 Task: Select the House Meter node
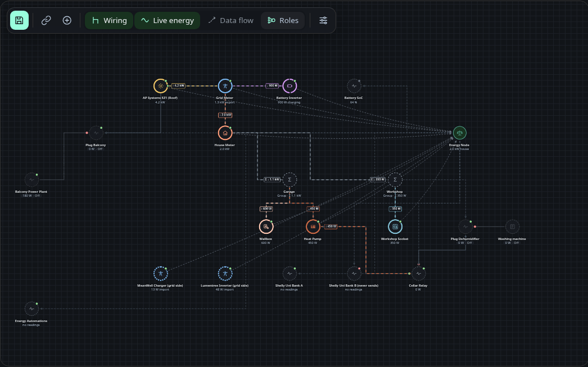pyautogui.click(x=225, y=133)
